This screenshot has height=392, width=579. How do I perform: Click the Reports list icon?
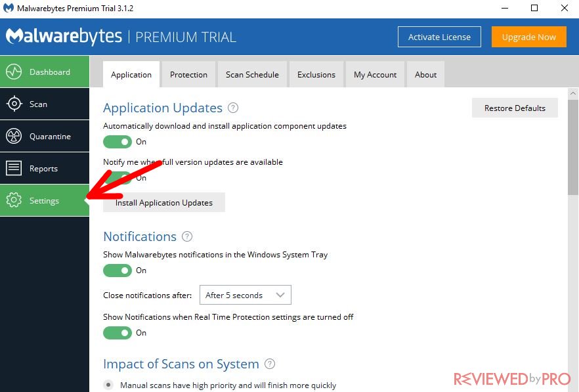click(x=14, y=168)
